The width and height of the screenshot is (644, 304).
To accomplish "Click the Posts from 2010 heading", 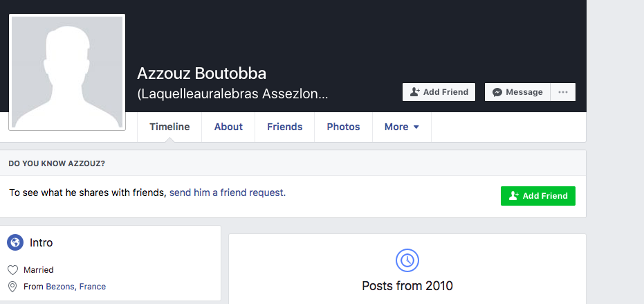I will click(x=407, y=285).
